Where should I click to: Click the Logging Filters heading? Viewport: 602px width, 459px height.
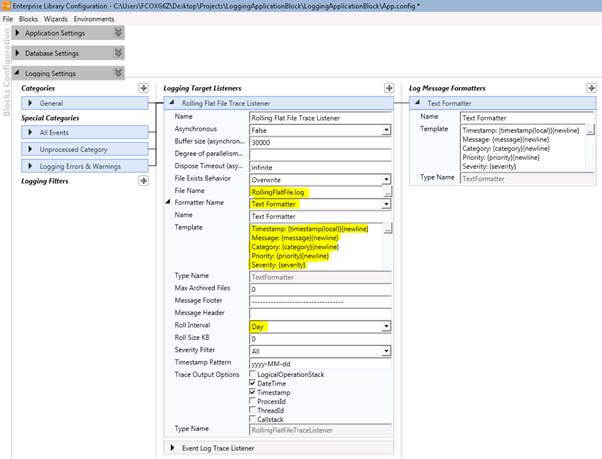click(x=45, y=181)
